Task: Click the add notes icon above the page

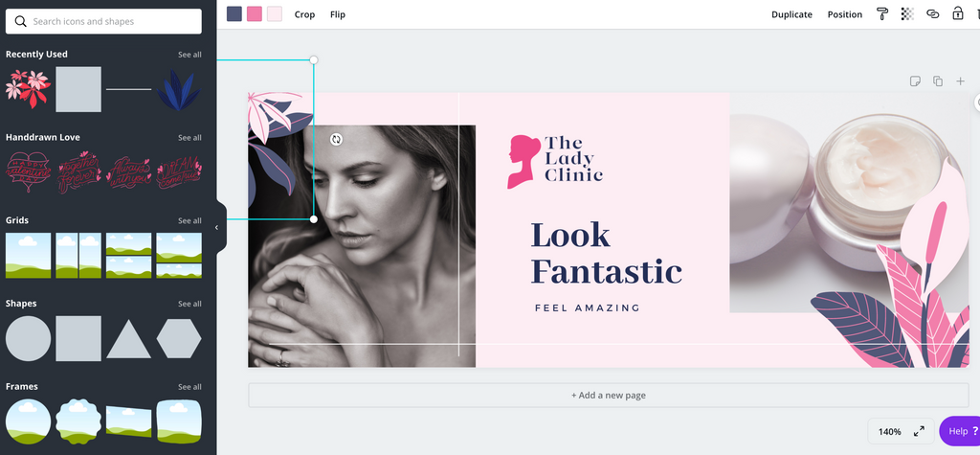Action: click(x=915, y=81)
